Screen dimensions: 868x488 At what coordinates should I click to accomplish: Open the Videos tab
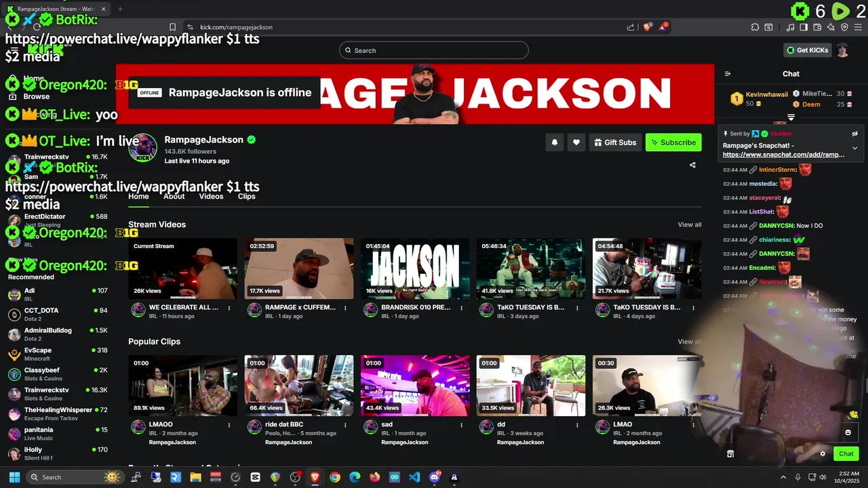tap(211, 197)
